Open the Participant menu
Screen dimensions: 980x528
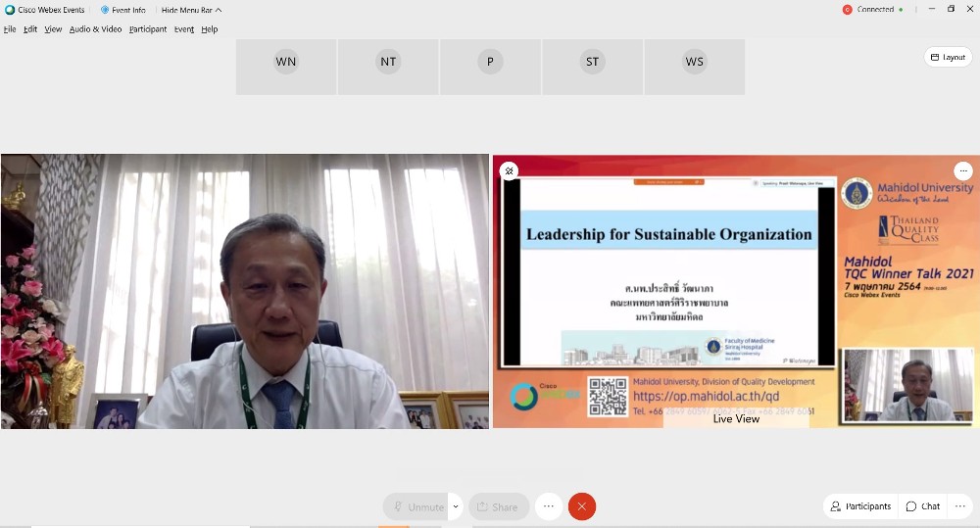[x=147, y=29]
